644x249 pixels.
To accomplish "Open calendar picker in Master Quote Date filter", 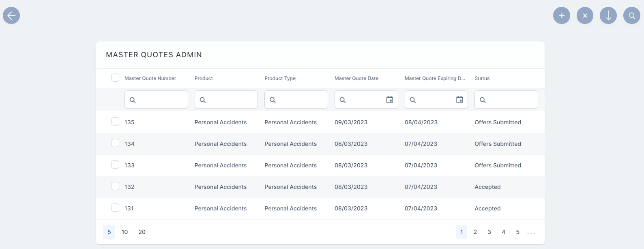I will tap(389, 100).
